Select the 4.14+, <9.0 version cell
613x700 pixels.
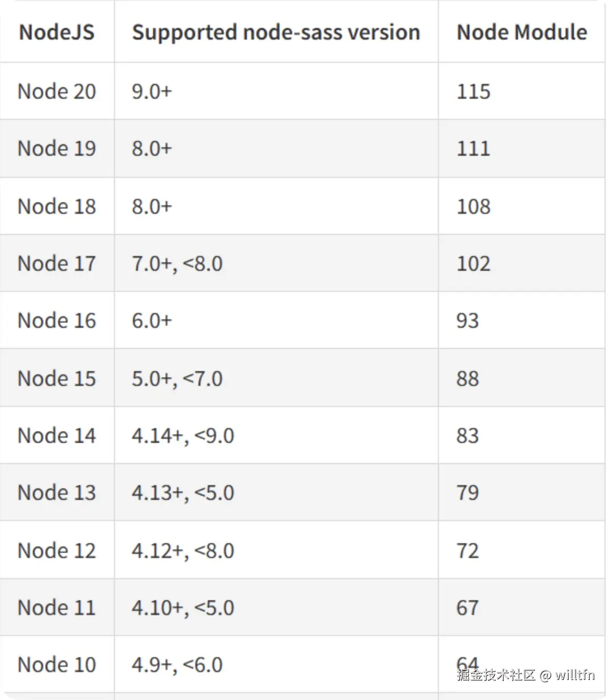click(x=183, y=436)
